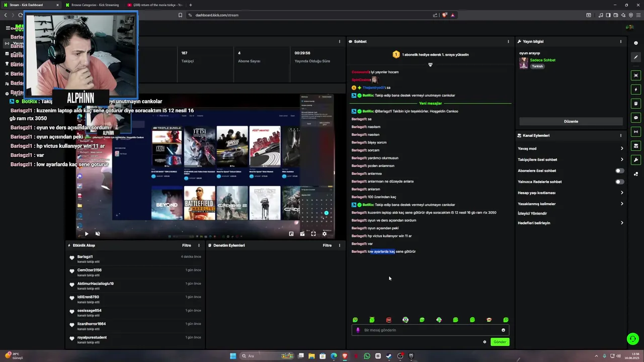Screen dimensions: 644x362
Task: Collapse the gift leaderboard banner arrow
Action: [430, 64]
